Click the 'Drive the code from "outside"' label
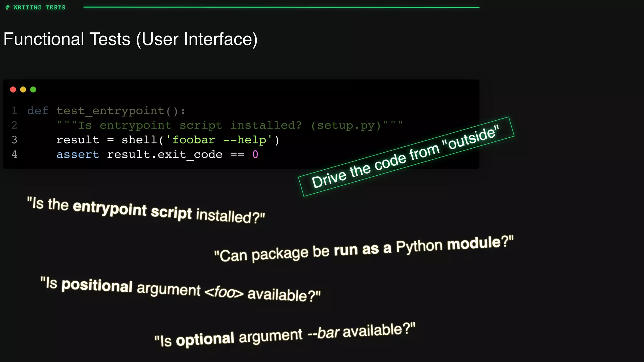Screen dimensions: 644x362 406,156
